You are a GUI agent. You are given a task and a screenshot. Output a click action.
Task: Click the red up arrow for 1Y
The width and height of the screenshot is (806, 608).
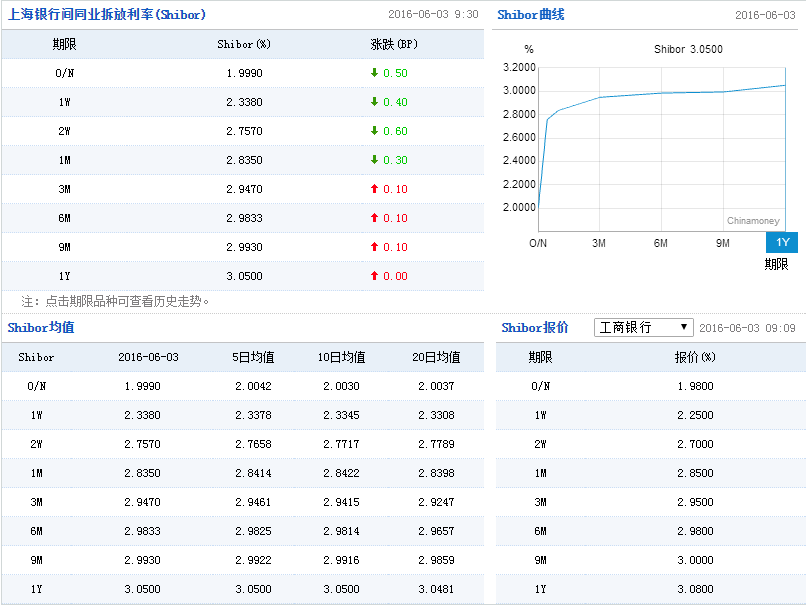pyautogui.click(x=375, y=276)
